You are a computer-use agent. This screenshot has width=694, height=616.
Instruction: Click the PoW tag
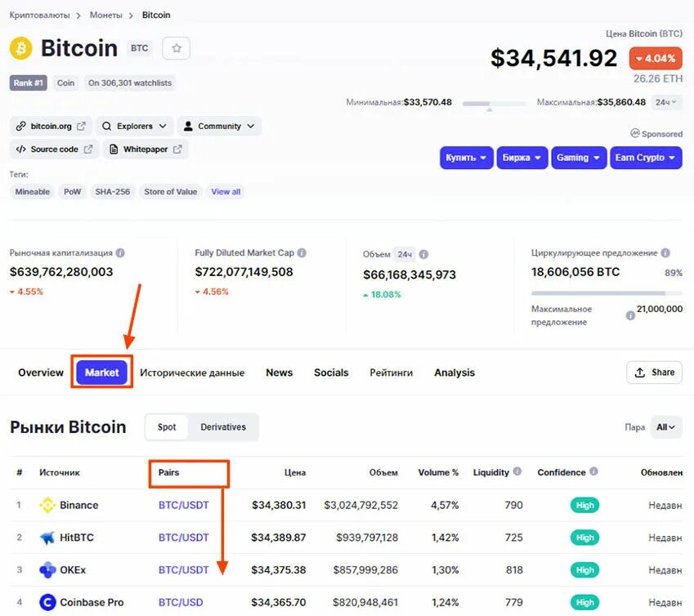(73, 192)
